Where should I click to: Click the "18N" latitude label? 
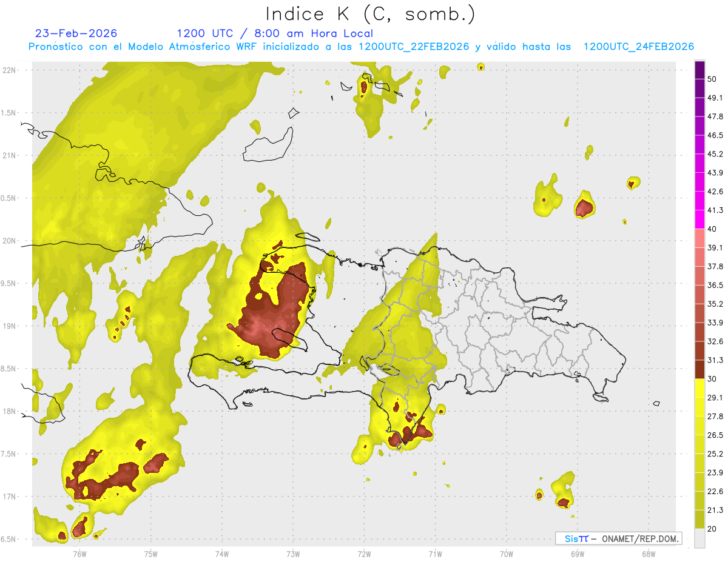coord(9,412)
